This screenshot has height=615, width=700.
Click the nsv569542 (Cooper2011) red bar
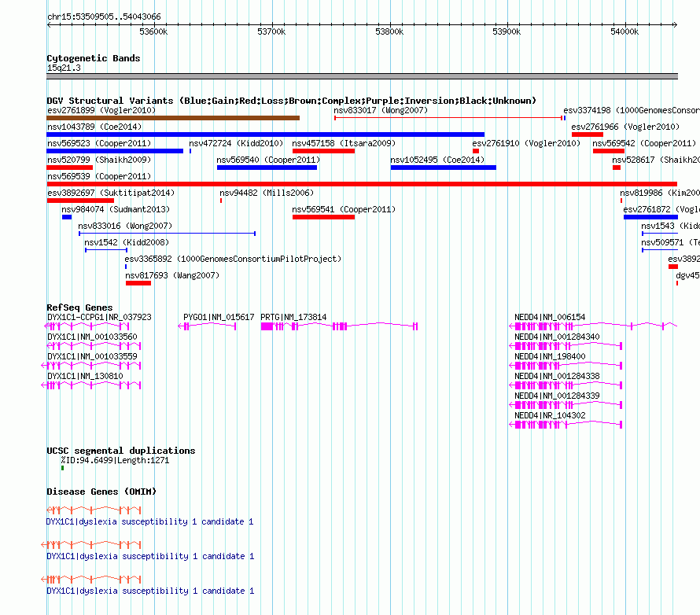(x=608, y=151)
